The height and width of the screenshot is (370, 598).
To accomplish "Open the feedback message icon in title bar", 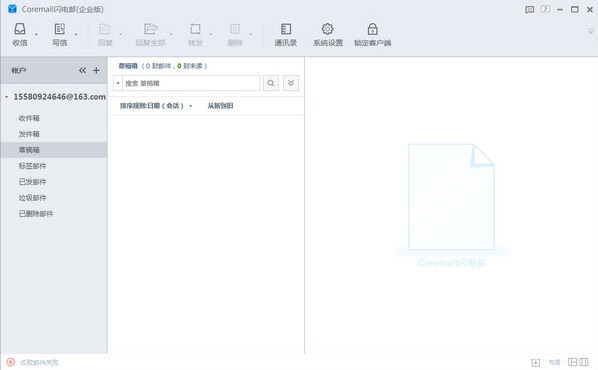I will pyautogui.click(x=529, y=10).
